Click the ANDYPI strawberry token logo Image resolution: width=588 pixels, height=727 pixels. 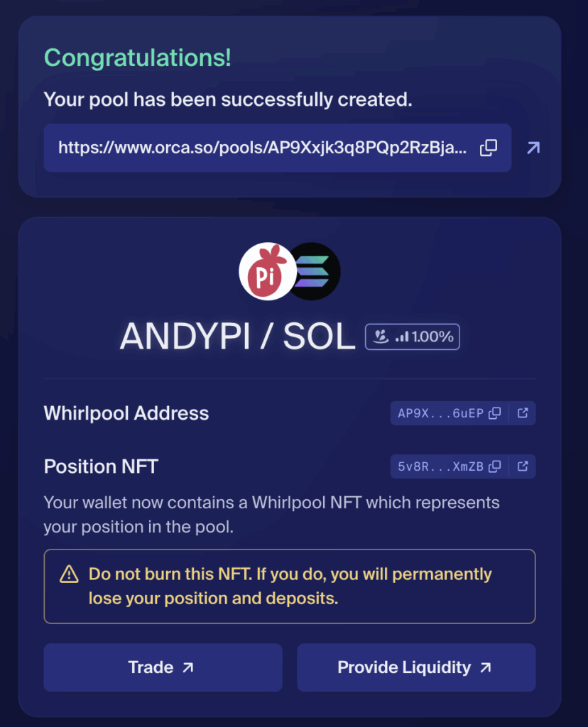click(x=267, y=271)
